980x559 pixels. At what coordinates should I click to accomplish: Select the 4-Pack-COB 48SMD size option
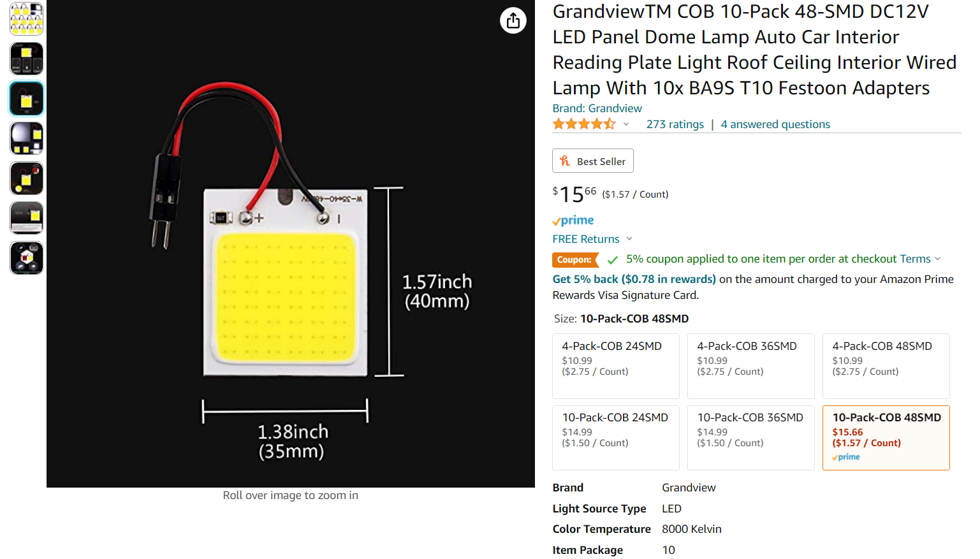(886, 366)
